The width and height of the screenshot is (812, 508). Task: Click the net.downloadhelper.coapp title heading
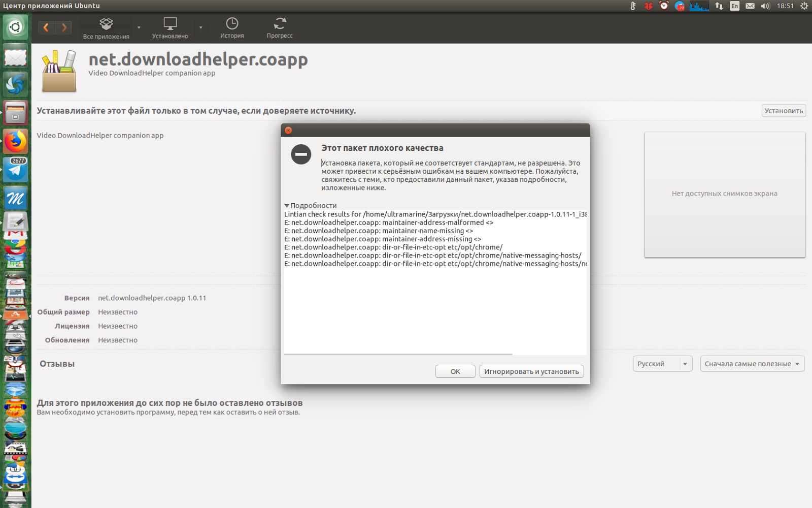198,59
